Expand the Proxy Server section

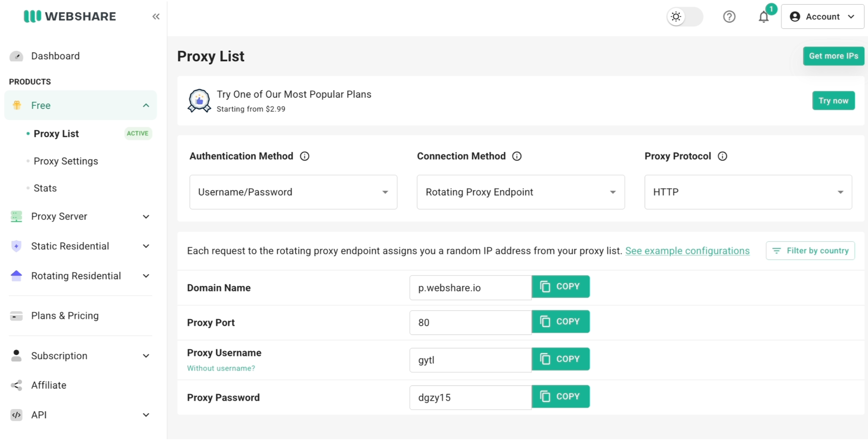click(x=146, y=216)
